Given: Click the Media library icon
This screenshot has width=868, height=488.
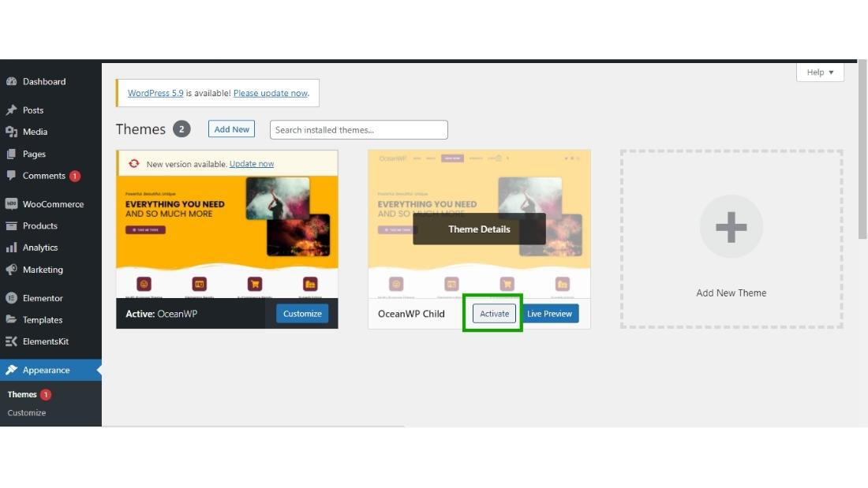Looking at the screenshot, I should tap(11, 132).
